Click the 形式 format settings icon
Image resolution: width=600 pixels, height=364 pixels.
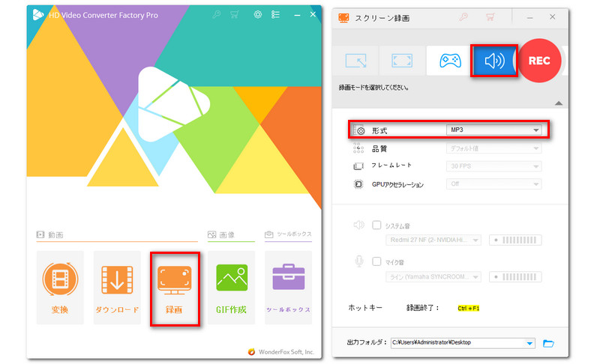pyautogui.click(x=358, y=130)
